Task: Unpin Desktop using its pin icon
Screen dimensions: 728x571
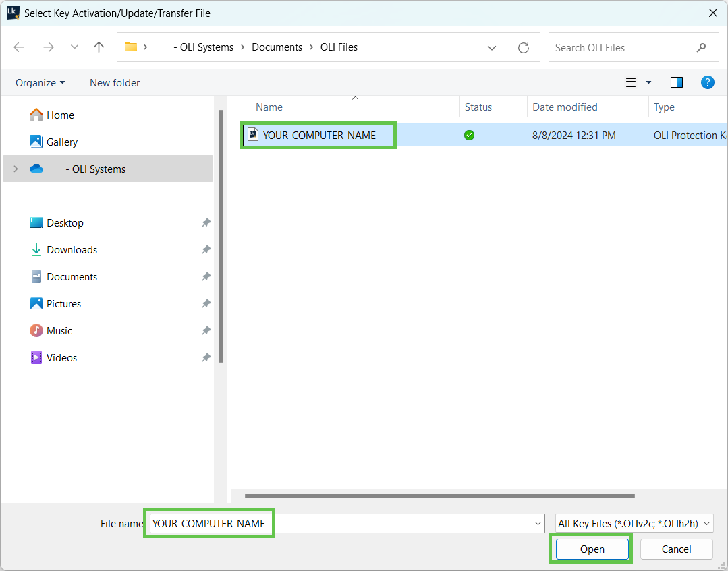Action: [206, 223]
